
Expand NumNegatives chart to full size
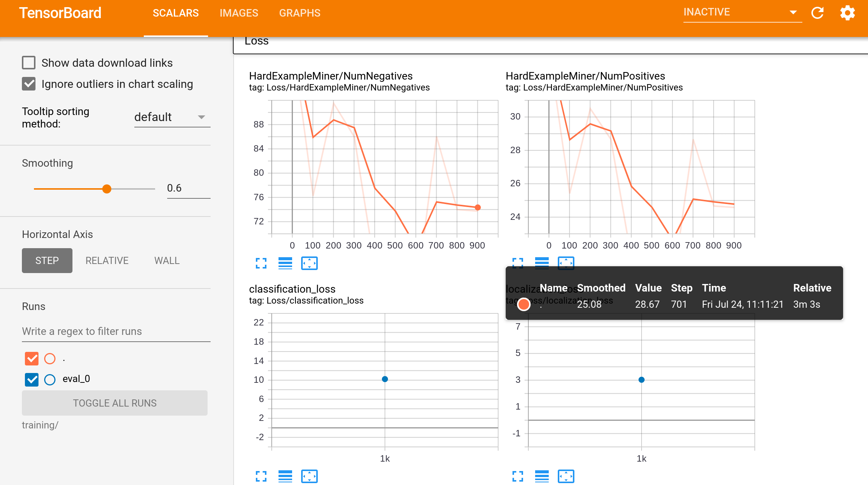(261, 263)
